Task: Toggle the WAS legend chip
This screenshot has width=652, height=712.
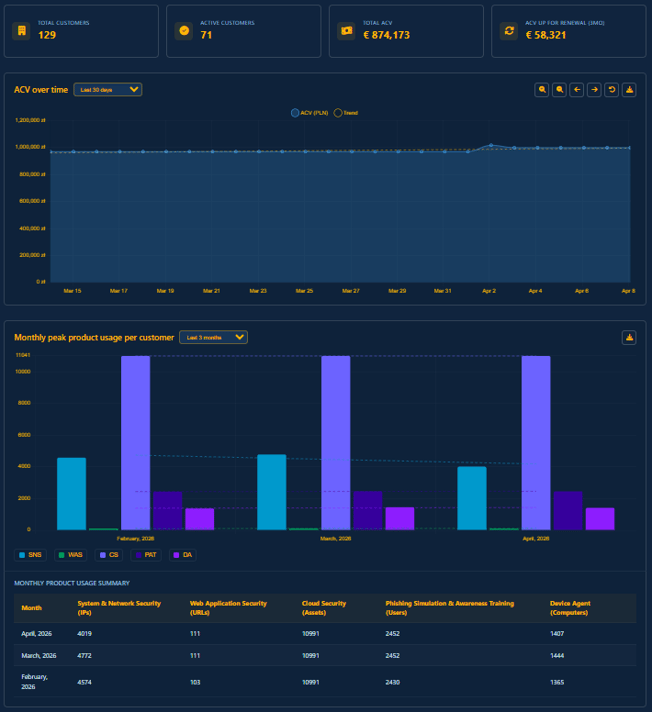Action: (70, 554)
